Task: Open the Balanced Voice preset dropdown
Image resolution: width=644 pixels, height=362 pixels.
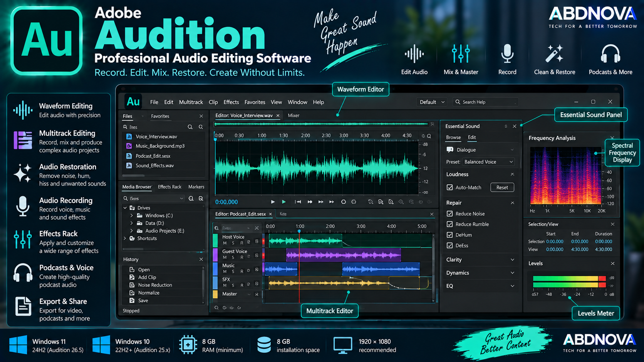Action: [488, 162]
